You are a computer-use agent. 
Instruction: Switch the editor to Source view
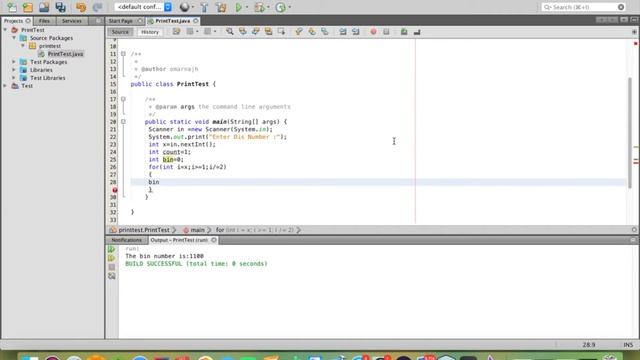120,32
